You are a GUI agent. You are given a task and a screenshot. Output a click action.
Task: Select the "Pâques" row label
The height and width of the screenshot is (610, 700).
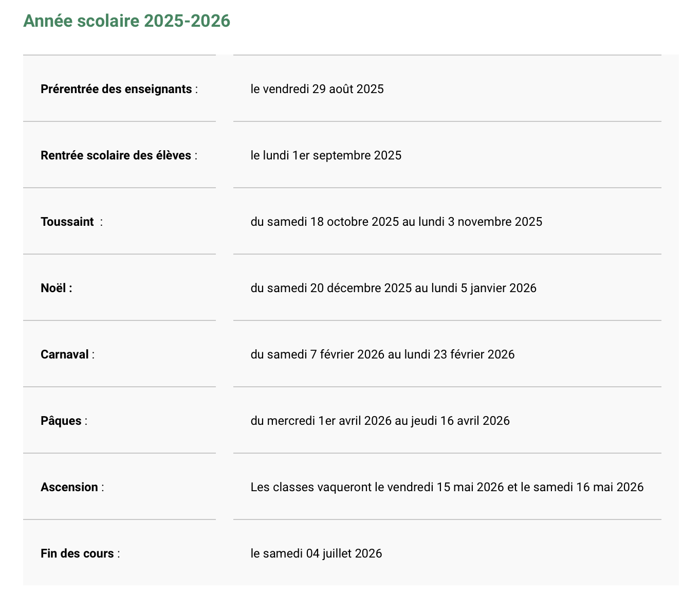click(61, 421)
